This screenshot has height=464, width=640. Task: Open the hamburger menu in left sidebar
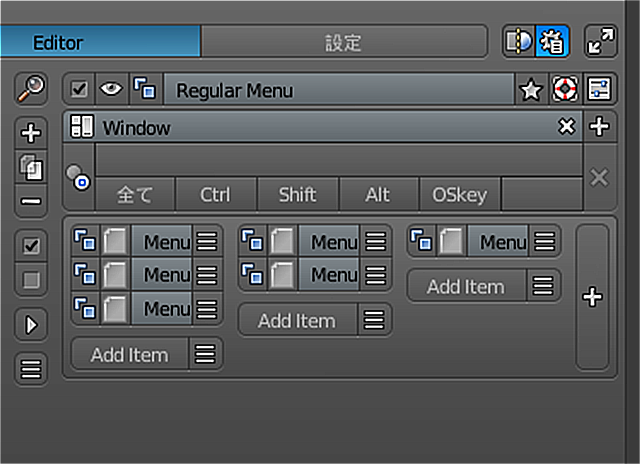click(31, 369)
